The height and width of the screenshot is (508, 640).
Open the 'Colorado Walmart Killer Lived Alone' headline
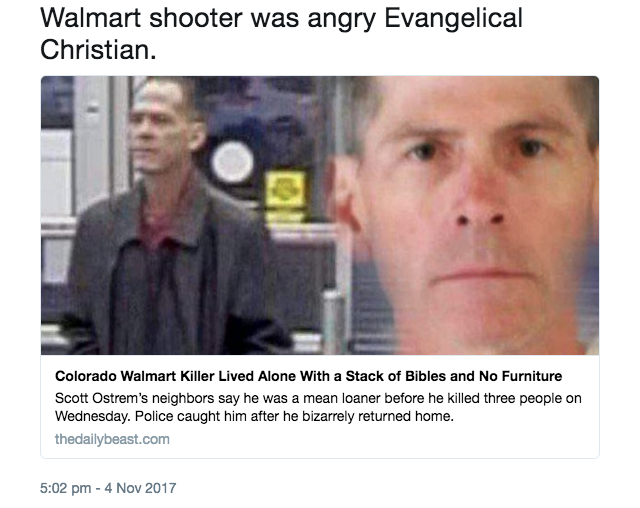(x=309, y=376)
